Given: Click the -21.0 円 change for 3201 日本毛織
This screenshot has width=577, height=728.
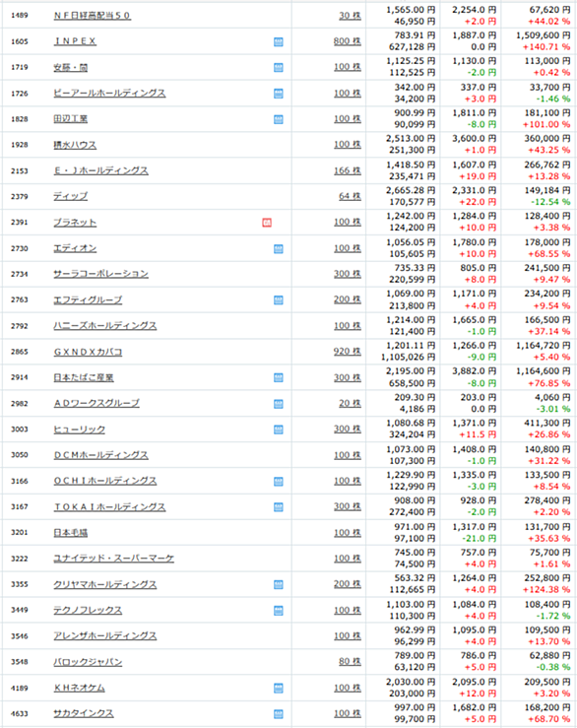Looking at the screenshot, I should tap(480, 539).
